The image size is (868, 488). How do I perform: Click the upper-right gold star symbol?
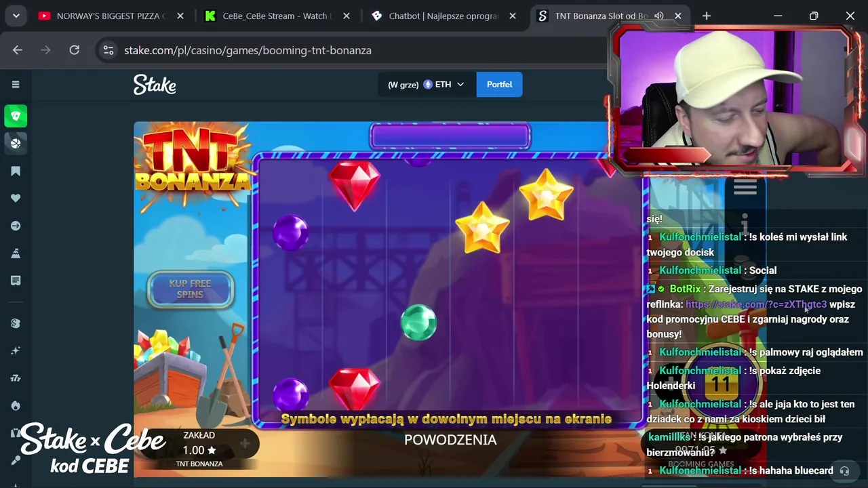pos(546,195)
